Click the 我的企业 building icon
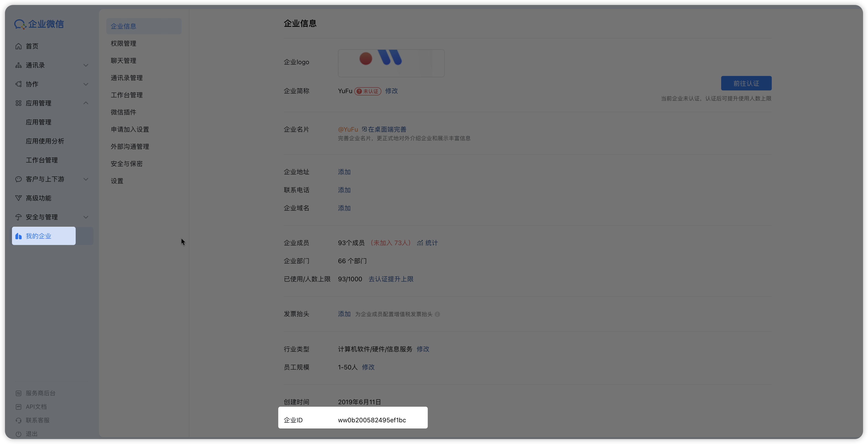 19,236
